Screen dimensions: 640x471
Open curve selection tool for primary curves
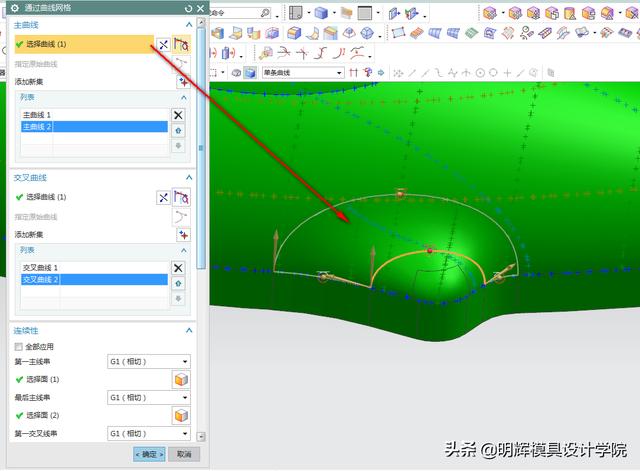[181, 44]
